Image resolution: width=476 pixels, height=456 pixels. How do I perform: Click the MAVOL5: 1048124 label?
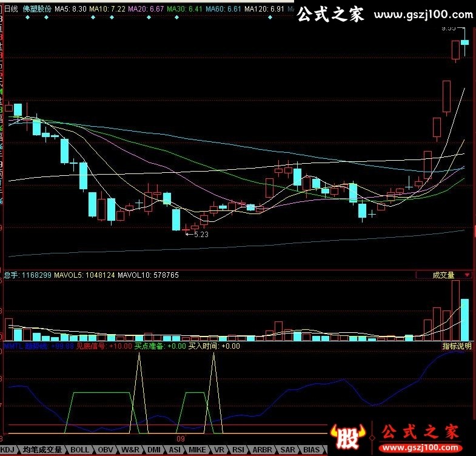[x=84, y=275]
